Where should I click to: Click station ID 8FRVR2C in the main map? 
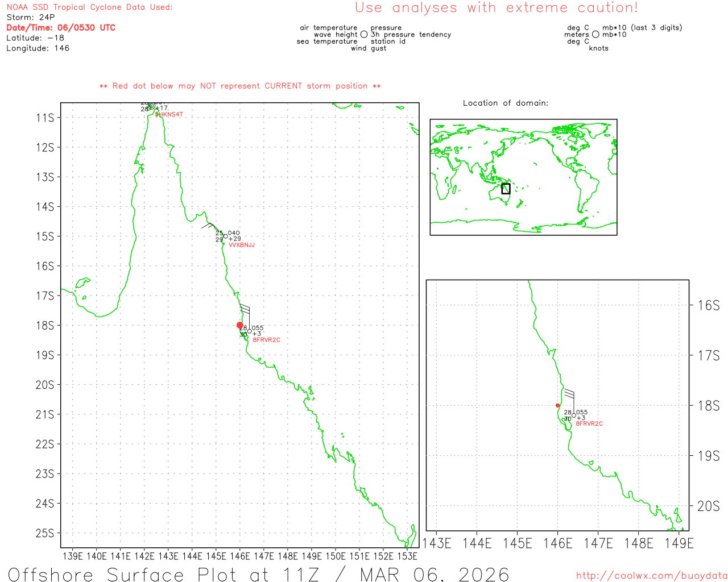(267, 340)
